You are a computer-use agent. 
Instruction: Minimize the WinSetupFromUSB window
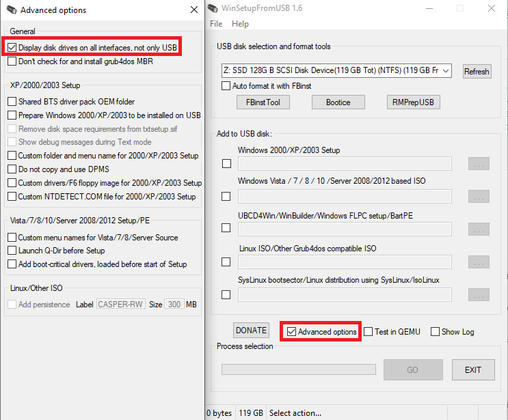click(x=429, y=8)
